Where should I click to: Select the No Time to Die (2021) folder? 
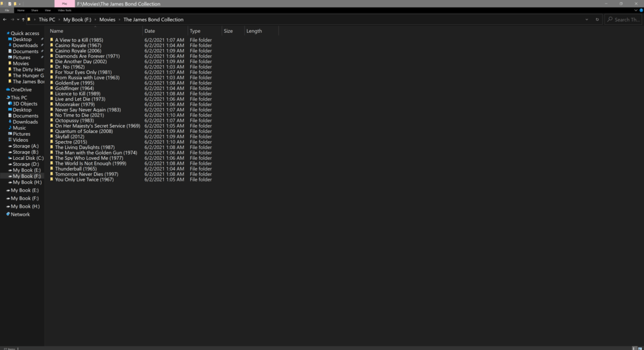point(79,115)
